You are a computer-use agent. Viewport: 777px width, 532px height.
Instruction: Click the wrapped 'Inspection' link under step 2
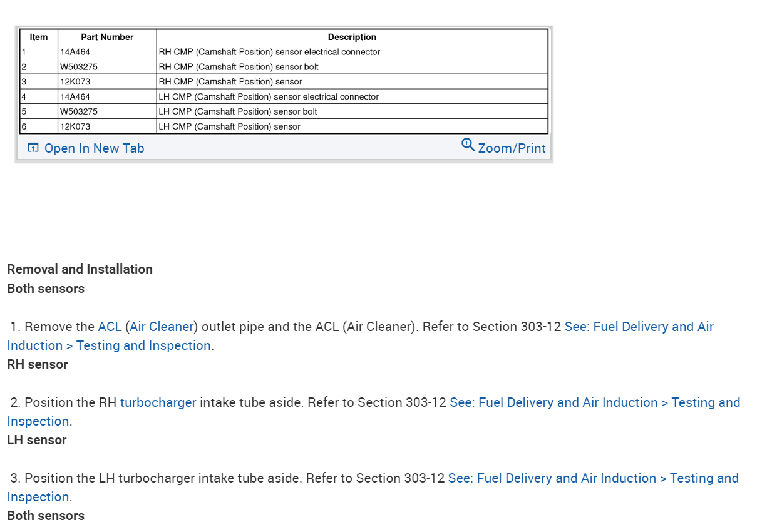pyautogui.click(x=38, y=421)
